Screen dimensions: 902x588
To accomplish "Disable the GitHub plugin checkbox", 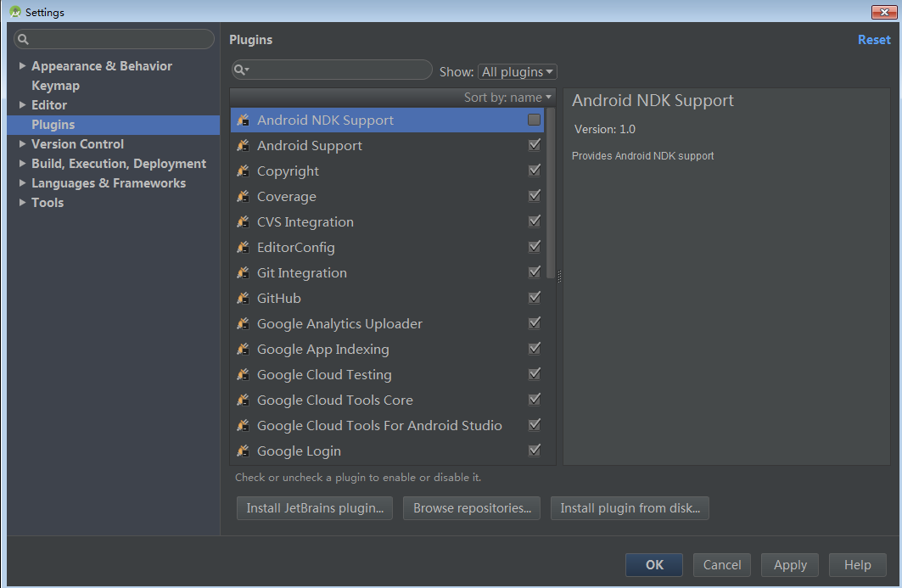I will (x=534, y=298).
